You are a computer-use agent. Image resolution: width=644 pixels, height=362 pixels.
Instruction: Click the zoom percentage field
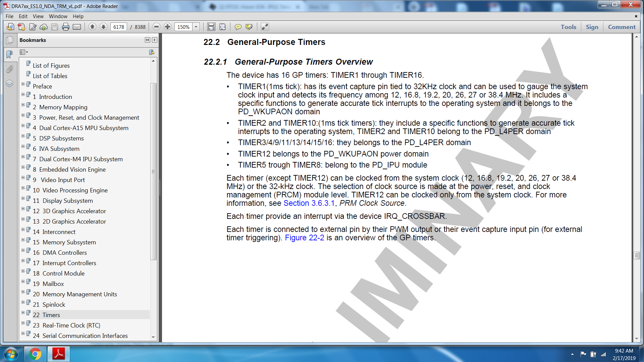(183, 27)
